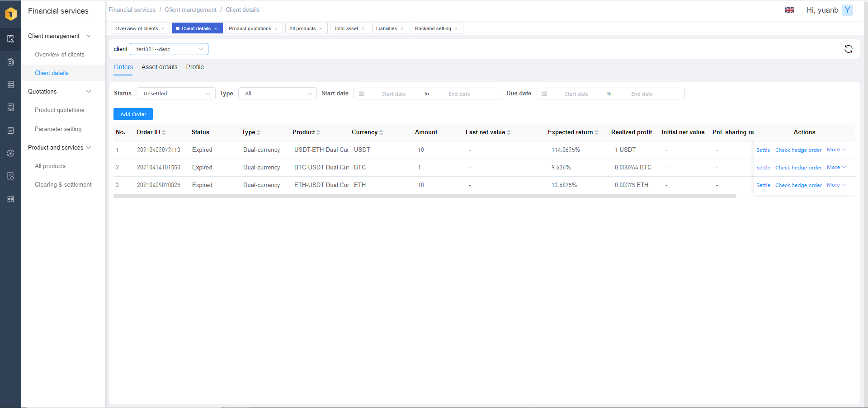
Task: Check hedge order for BTC-USDT row
Action: (798, 168)
